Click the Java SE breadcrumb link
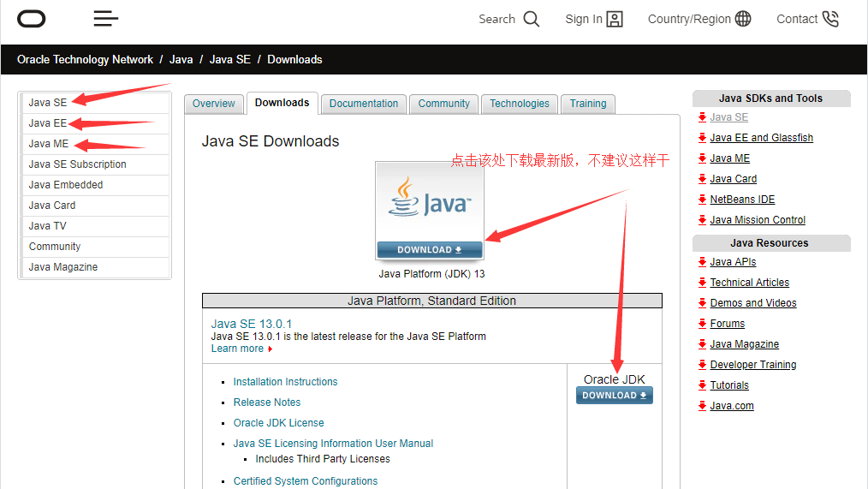 pyautogui.click(x=229, y=59)
